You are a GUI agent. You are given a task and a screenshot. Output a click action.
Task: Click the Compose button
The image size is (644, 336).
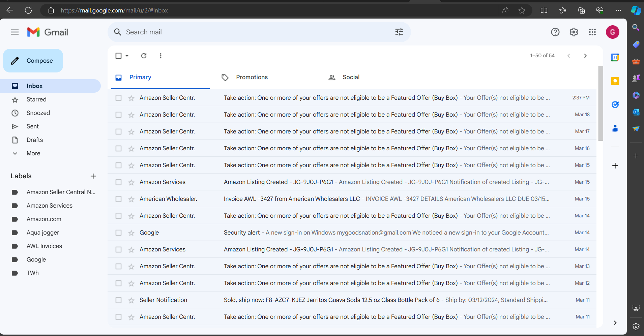[33, 61]
